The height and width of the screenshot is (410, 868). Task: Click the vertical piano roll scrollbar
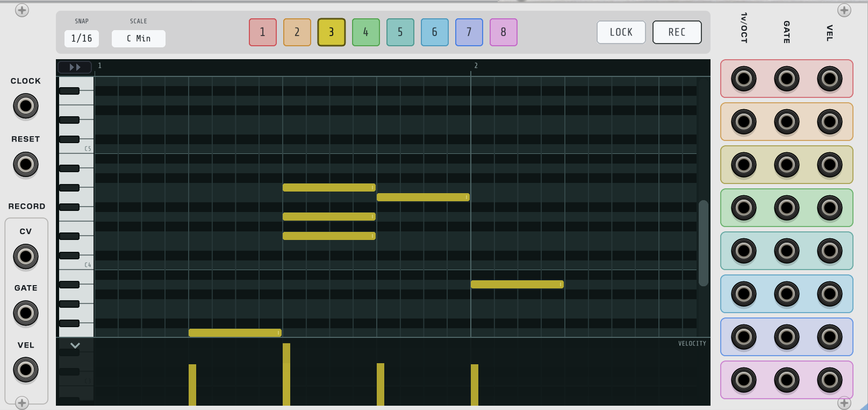703,243
